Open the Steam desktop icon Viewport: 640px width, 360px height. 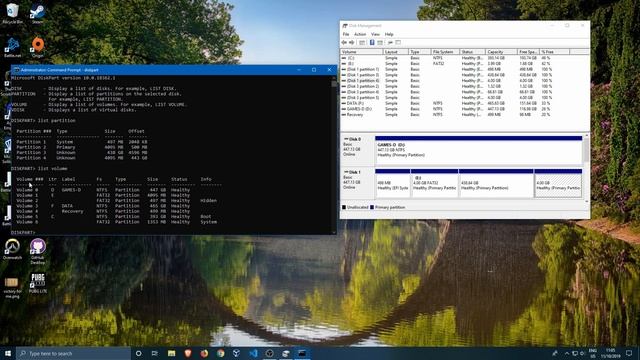(37, 13)
